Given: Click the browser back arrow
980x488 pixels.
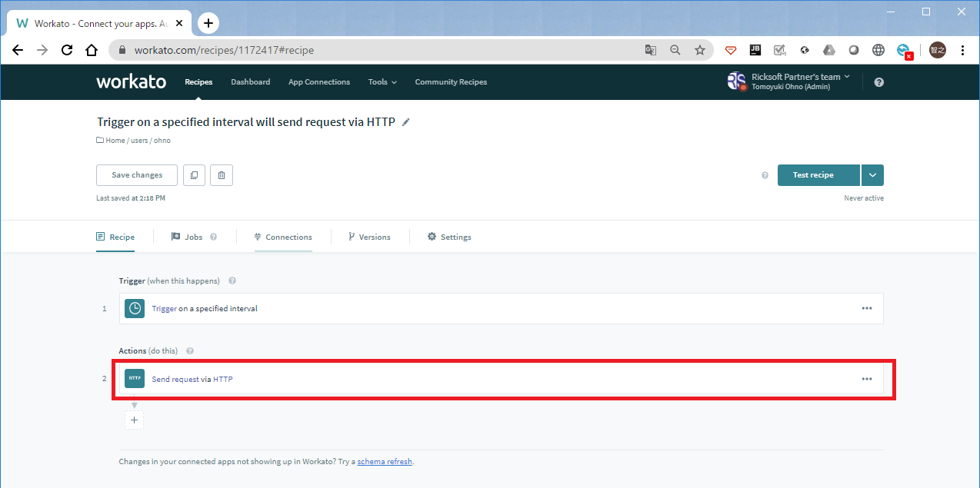Looking at the screenshot, I should tap(18, 50).
